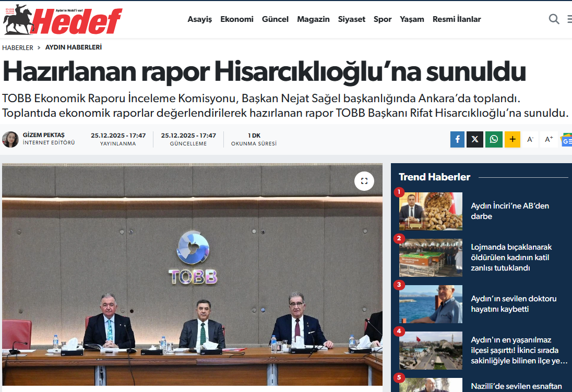The width and height of the screenshot is (572, 392).
Task: Decrease article font size
Action: tap(530, 139)
